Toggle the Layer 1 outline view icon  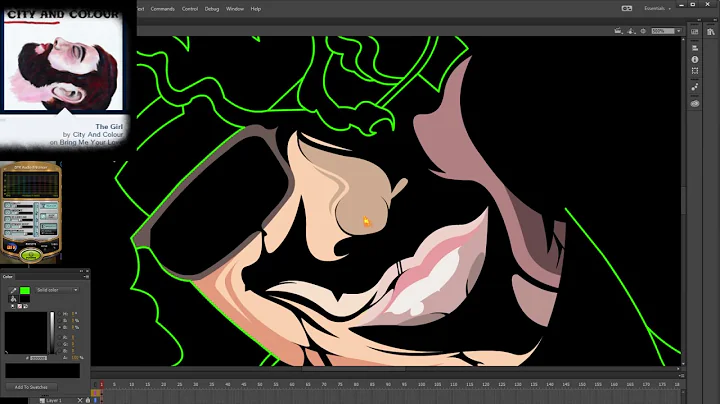(x=95, y=400)
